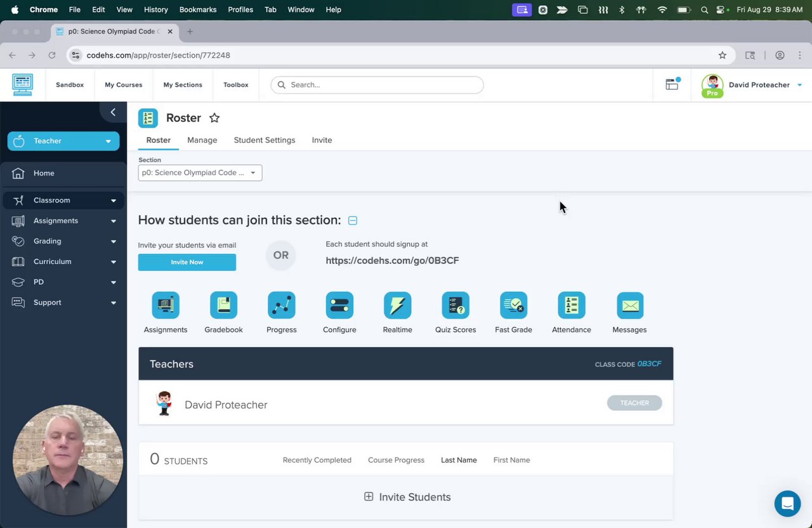Open Toolbox in the top navigation
Screen dimensions: 812x528
[x=236, y=85]
